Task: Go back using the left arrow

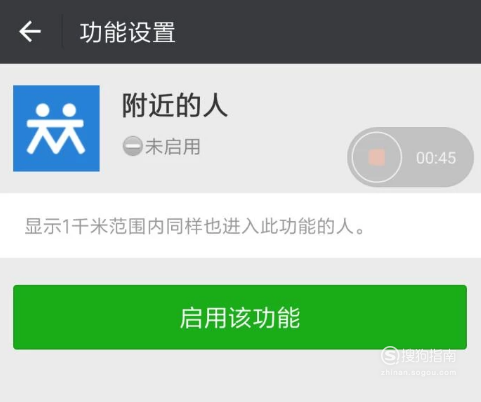Action: (30, 32)
